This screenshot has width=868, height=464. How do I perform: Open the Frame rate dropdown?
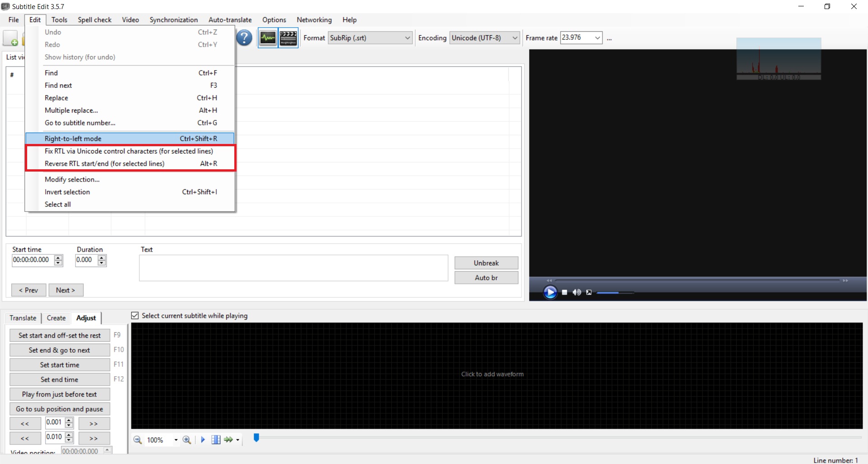(x=598, y=38)
